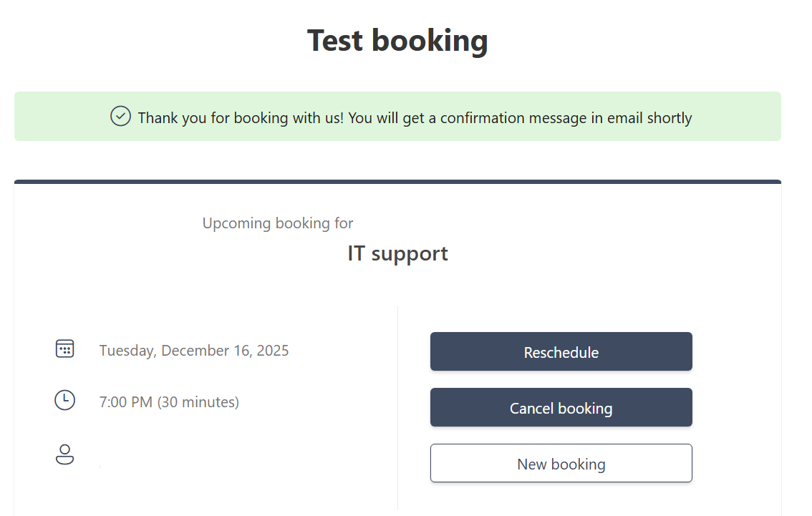Click the "(30 minutes)" duration text
The height and width of the screenshot is (516, 812).
(198, 402)
